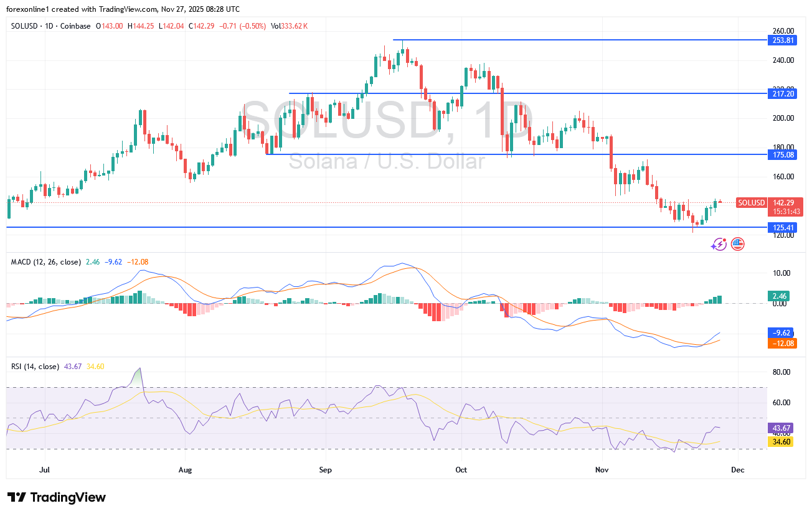The width and height of the screenshot is (812, 516).
Task: Click the green 2.46 MACD histogram value tag
Action: [780, 296]
